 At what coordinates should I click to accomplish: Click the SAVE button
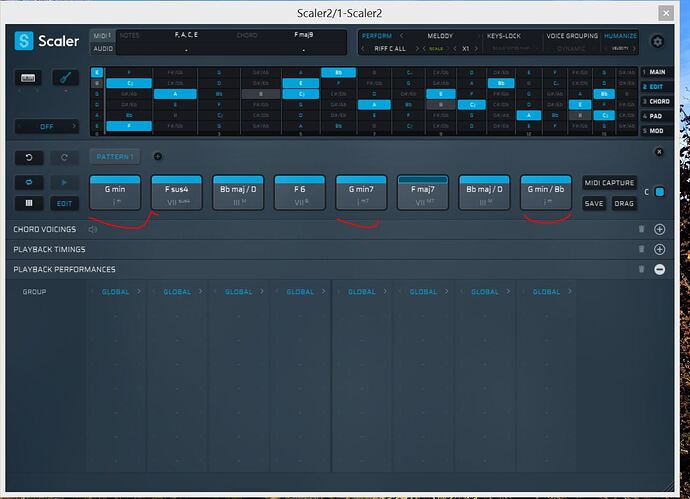(594, 203)
